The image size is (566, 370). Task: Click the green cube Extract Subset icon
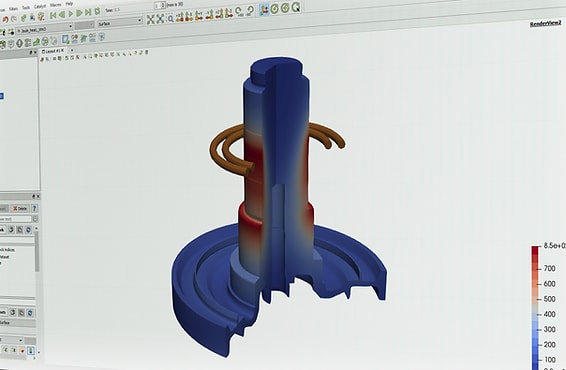point(36,42)
